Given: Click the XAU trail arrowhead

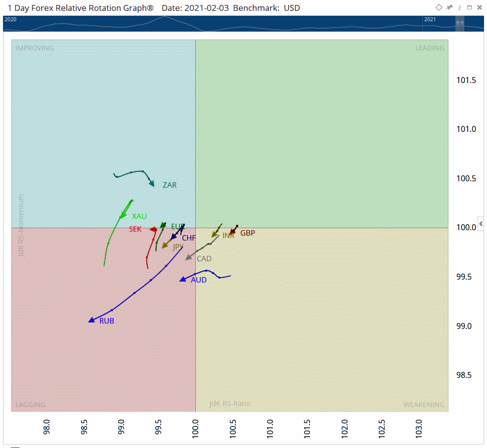Looking at the screenshot, I should click(123, 215).
